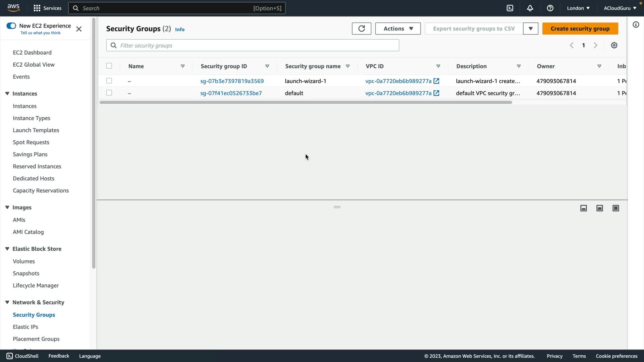The image size is (644, 362).
Task: Open table preferences gear icon
Action: click(614, 45)
